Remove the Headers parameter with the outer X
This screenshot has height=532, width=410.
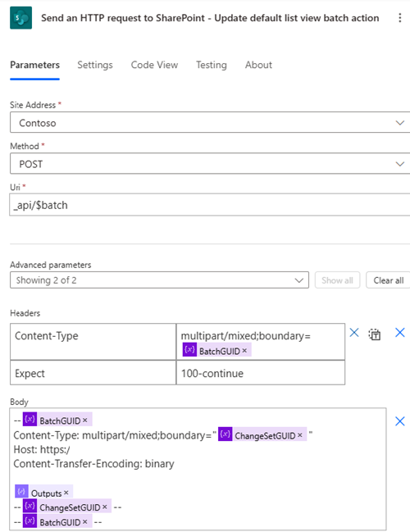(400, 333)
